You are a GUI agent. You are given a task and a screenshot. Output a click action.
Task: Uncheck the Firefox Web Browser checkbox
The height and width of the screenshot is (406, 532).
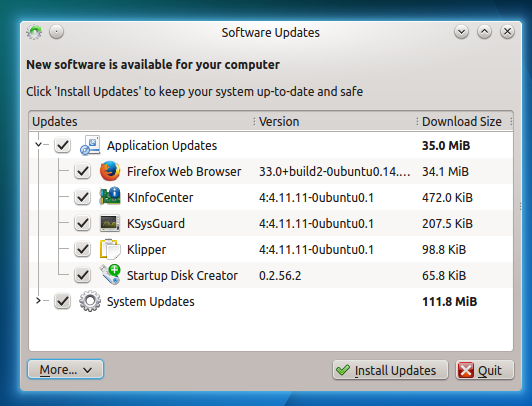[82, 171]
